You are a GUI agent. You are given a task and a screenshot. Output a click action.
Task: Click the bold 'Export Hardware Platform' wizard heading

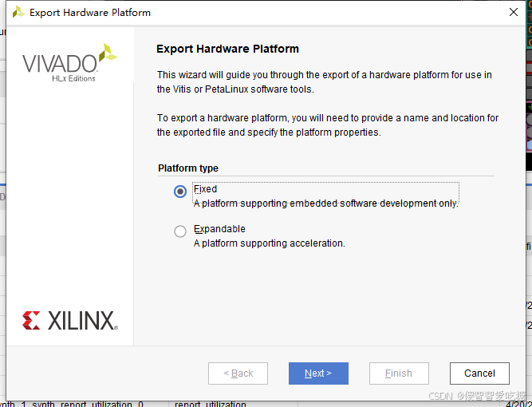point(227,49)
